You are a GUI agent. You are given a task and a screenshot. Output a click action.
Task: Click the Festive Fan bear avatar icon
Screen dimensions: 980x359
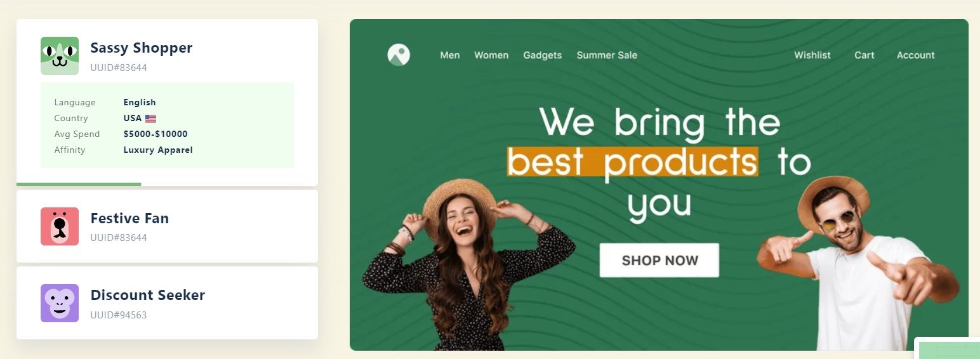(60, 226)
